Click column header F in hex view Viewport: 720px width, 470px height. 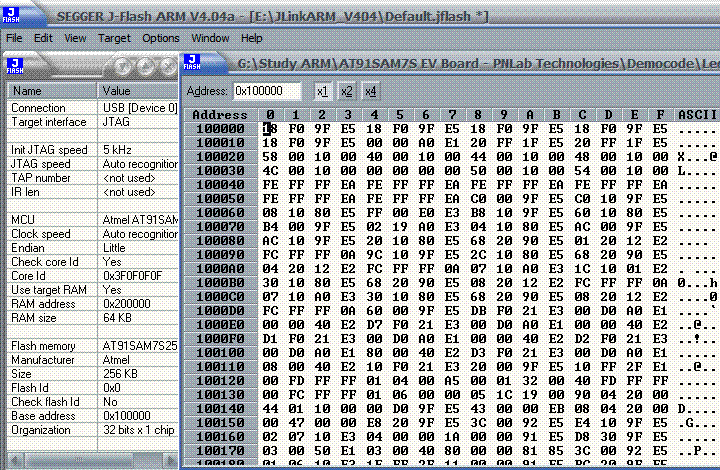pos(660,115)
